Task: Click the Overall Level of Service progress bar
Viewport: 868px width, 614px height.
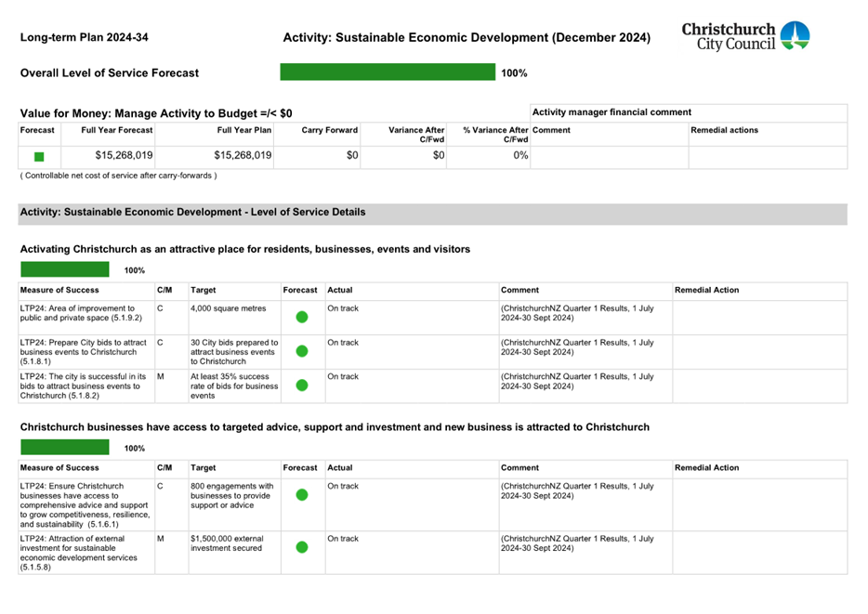Action: click(x=388, y=72)
